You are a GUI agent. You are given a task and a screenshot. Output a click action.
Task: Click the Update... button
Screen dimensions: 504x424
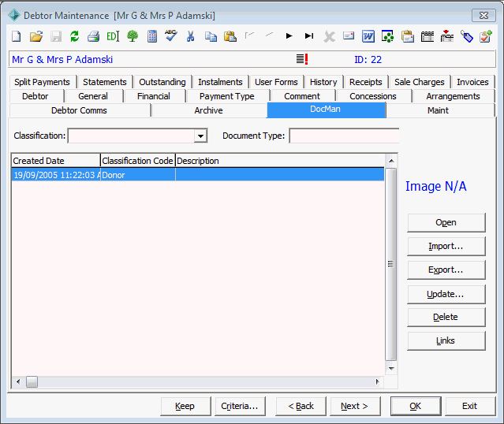pos(446,294)
